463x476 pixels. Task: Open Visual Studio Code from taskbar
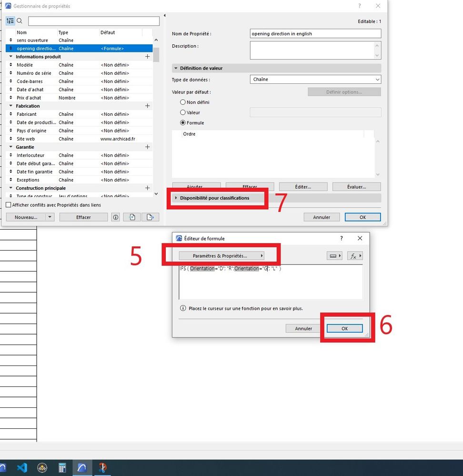pyautogui.click(x=22, y=467)
